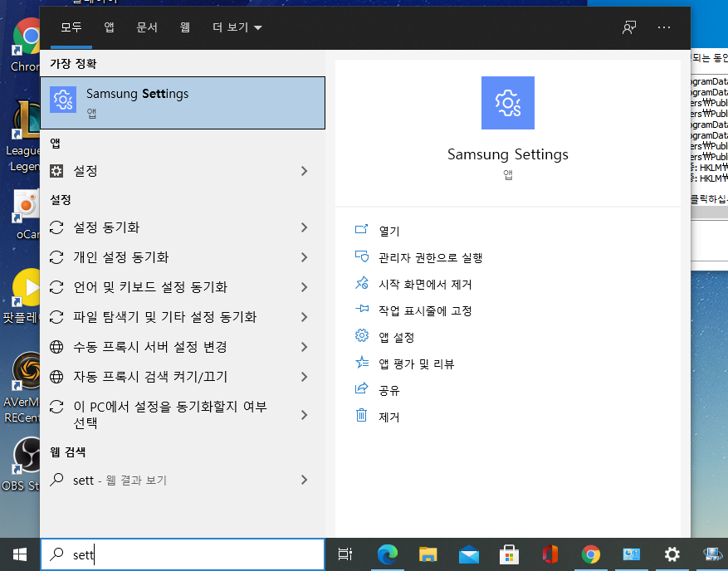The width and height of the screenshot is (728, 571).
Task: Click globe icon beside 수동 프록시 서버 설정 변경
Action: [x=56, y=347]
